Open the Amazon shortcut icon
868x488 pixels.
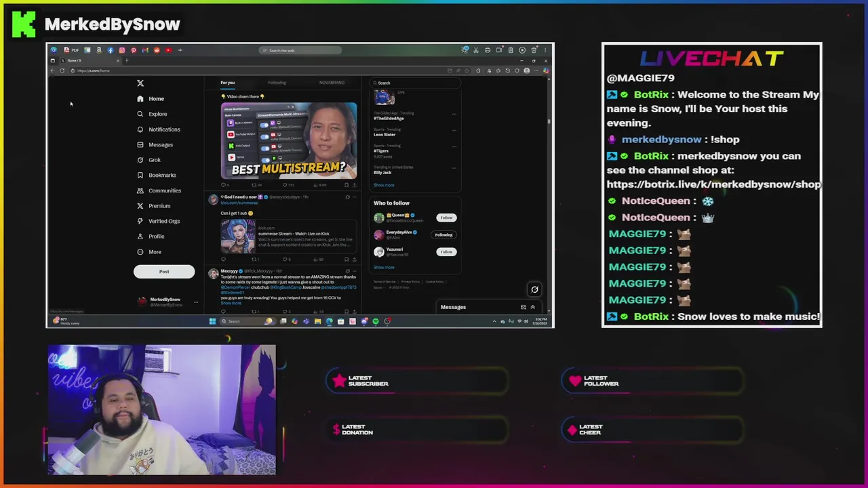(x=99, y=50)
